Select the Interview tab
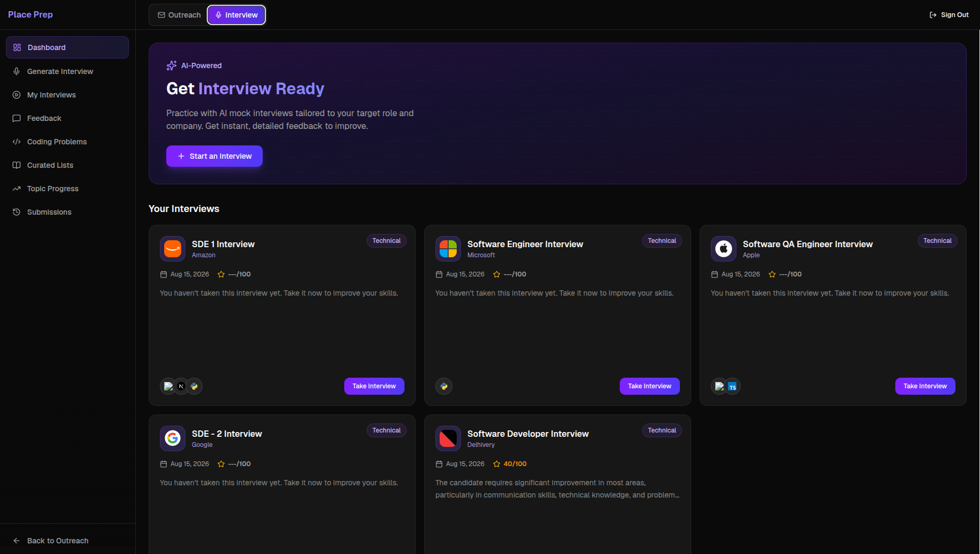 coord(236,15)
